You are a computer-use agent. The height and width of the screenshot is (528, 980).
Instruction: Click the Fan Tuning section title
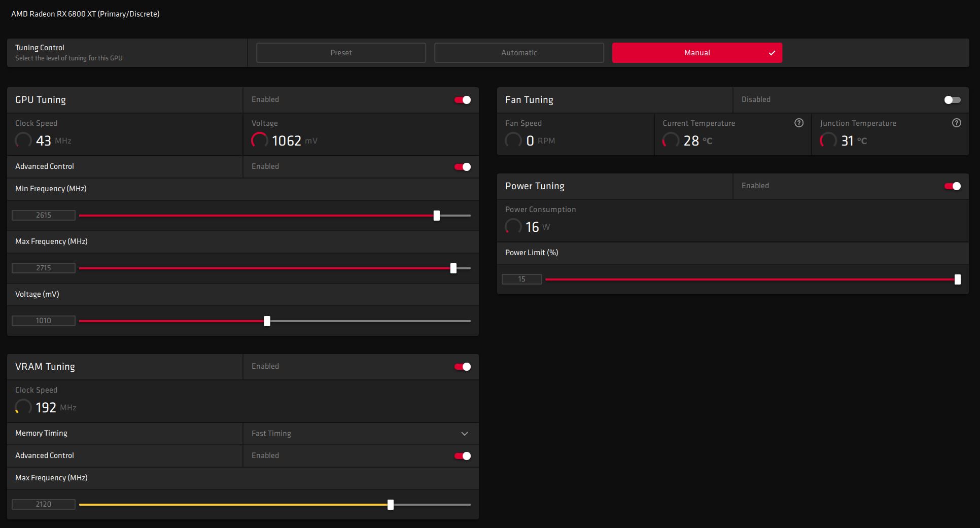(529, 100)
